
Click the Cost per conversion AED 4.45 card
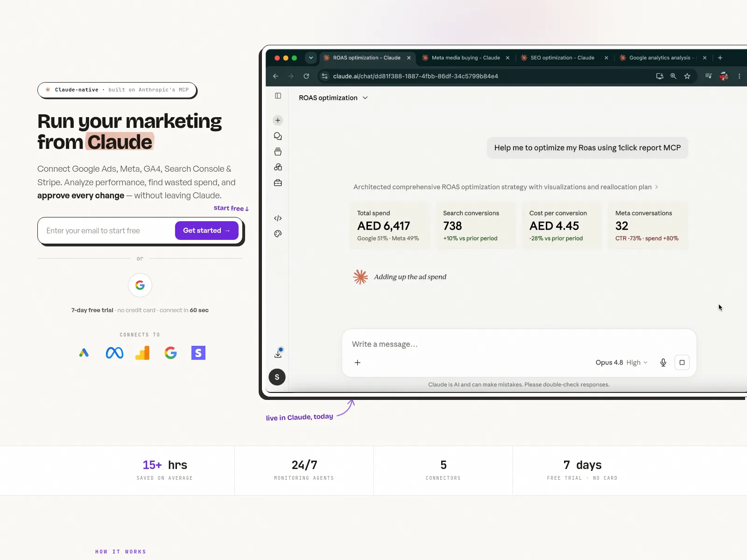tap(562, 225)
